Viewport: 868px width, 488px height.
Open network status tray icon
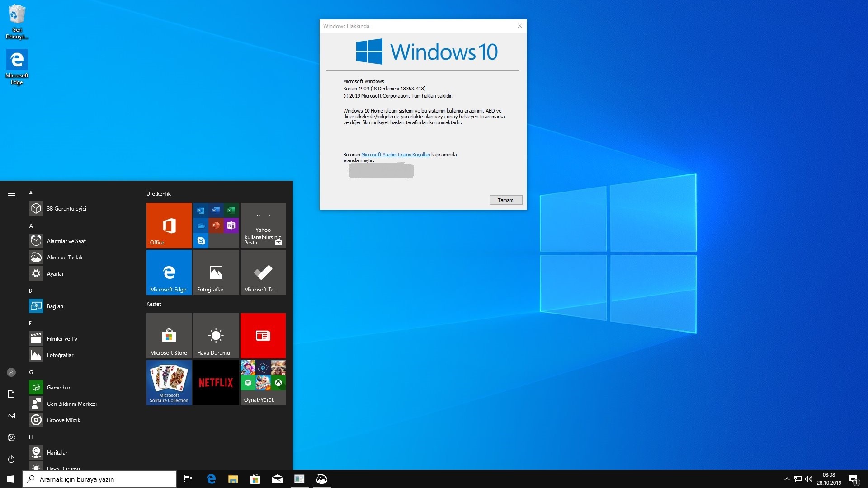click(x=798, y=479)
